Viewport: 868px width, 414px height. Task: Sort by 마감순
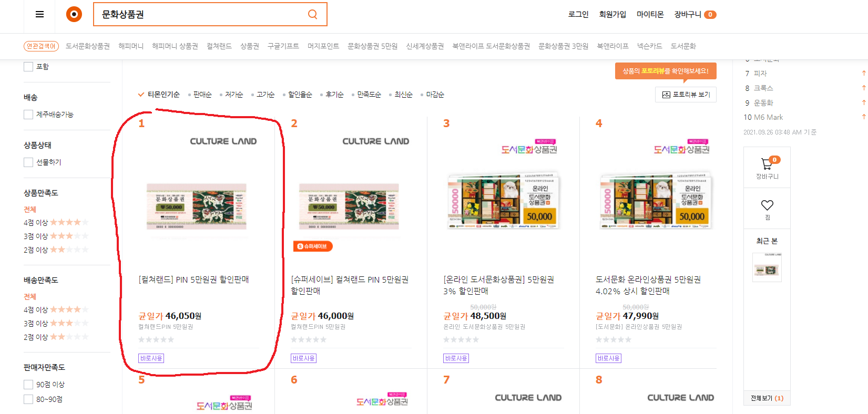(435, 95)
